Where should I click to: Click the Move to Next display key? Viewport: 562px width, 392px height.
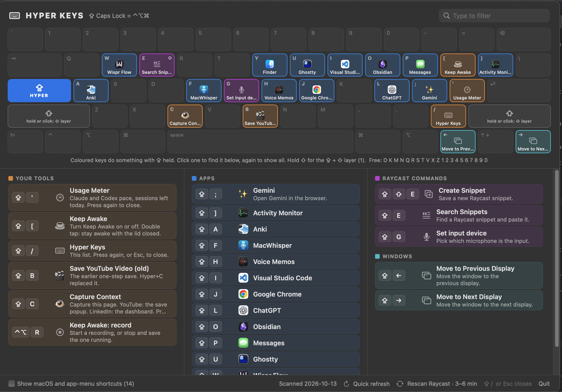point(533,142)
